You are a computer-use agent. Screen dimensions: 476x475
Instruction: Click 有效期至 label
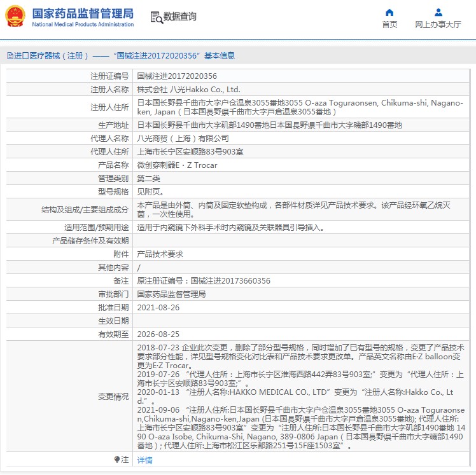(x=113, y=334)
